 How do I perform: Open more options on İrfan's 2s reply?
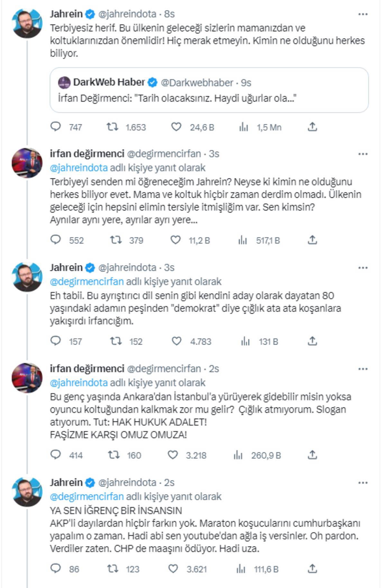click(363, 369)
